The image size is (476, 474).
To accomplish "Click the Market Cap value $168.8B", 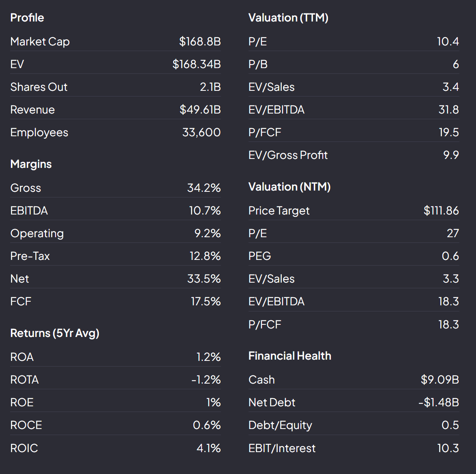I will coord(200,41).
